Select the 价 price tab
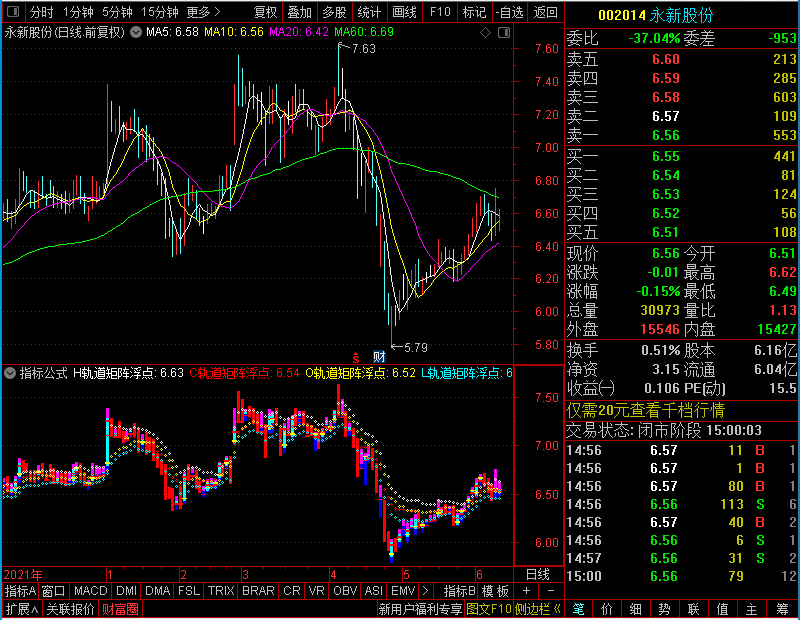This screenshot has height=620, width=800. pyautogui.click(x=607, y=609)
